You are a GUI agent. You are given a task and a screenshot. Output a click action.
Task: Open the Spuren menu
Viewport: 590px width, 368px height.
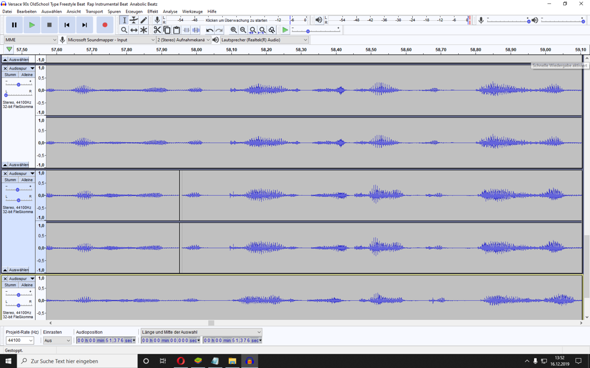(114, 12)
